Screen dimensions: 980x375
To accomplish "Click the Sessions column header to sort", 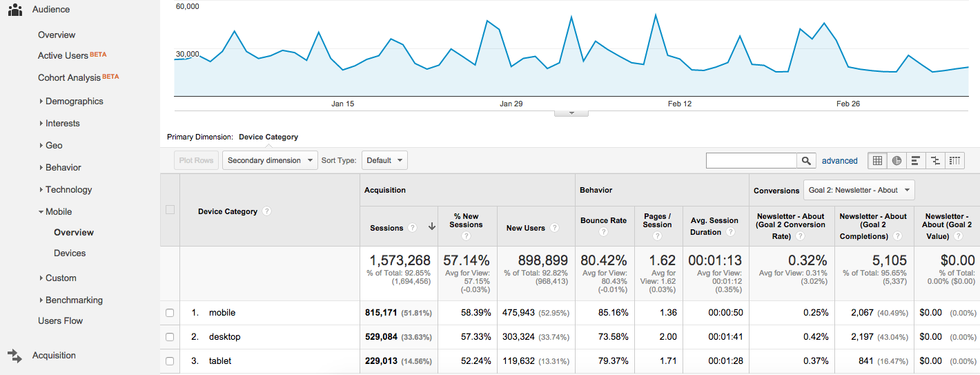I will point(386,227).
